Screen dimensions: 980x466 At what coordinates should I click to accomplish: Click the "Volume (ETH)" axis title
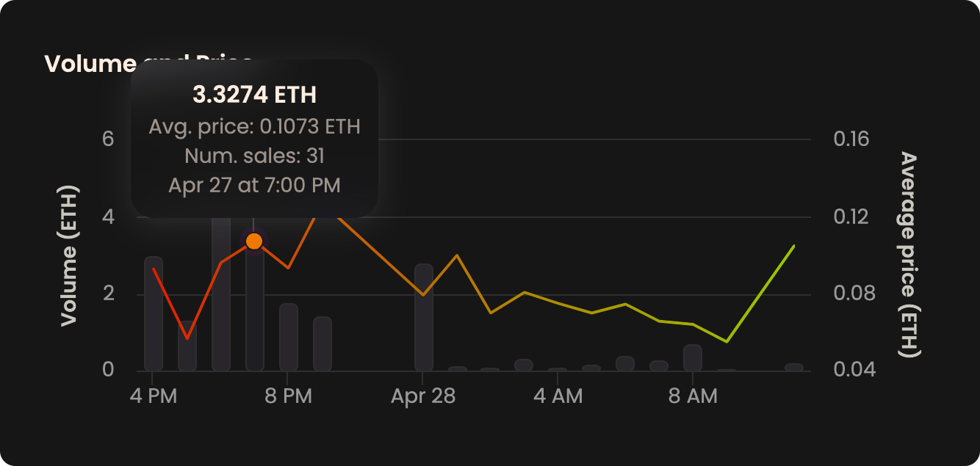pyautogui.click(x=70, y=256)
